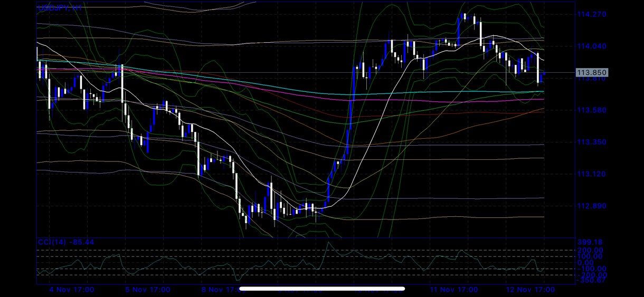The height and width of the screenshot is (297, 644).
Task: Tap the current price tag 113.850
Action: point(592,72)
